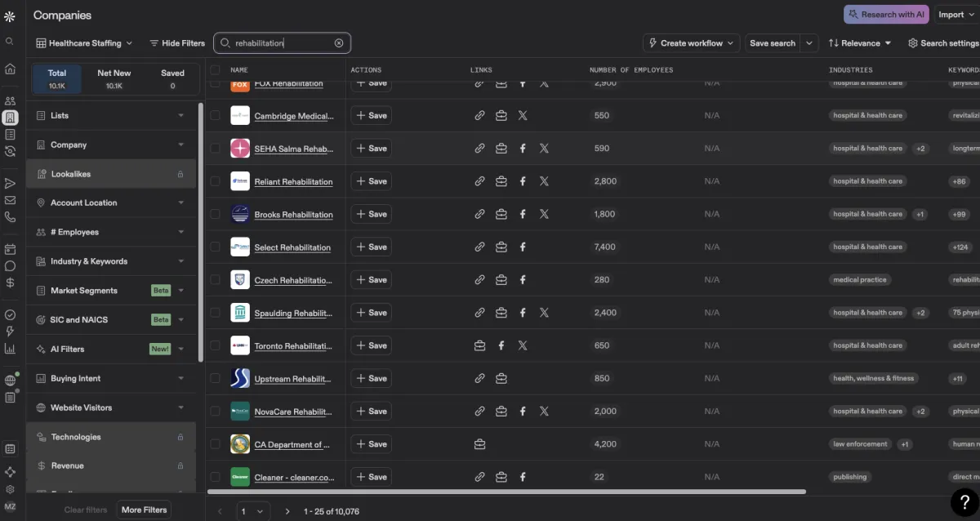This screenshot has width=980, height=521.
Task: Open the arrow next to Save search
Action: pyautogui.click(x=809, y=43)
